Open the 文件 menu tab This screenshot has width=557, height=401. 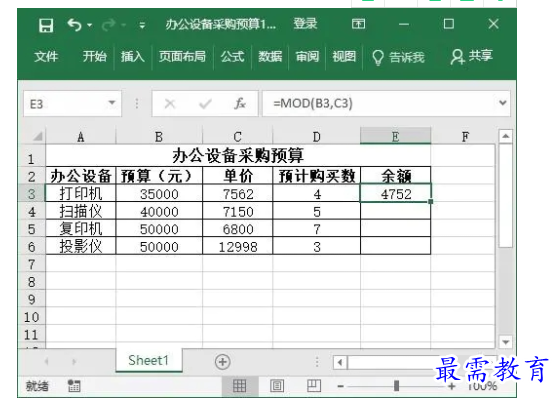(46, 56)
